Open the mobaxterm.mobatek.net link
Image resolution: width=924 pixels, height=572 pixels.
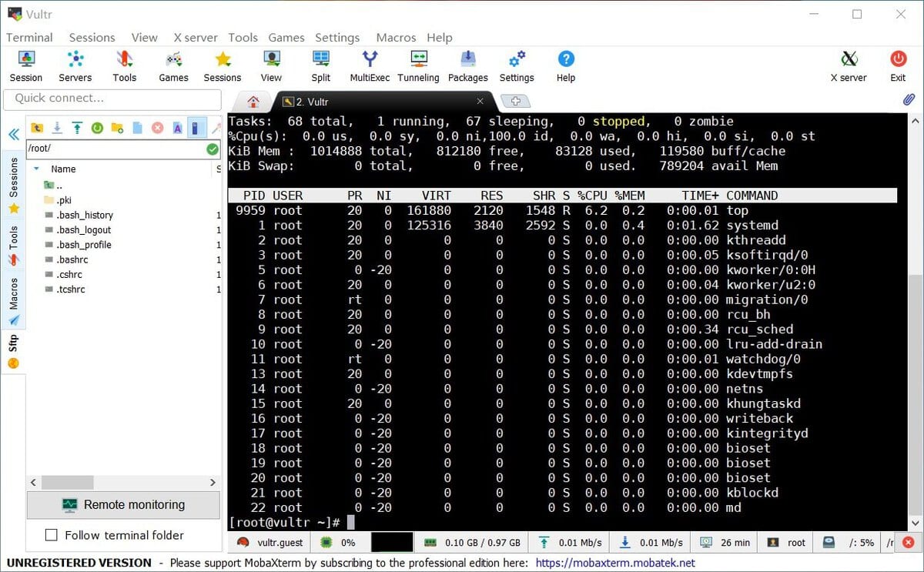(614, 563)
